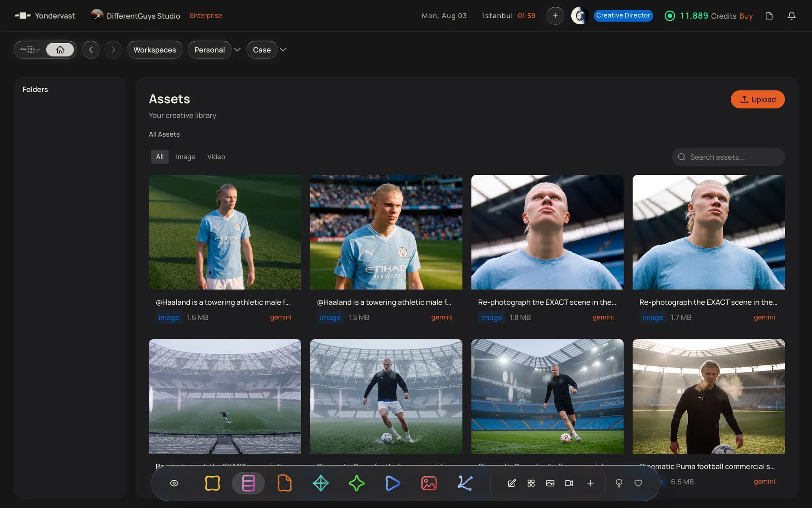Click the DifferentGuys Studio logo icon
812x508 pixels.
pyautogui.click(x=97, y=15)
